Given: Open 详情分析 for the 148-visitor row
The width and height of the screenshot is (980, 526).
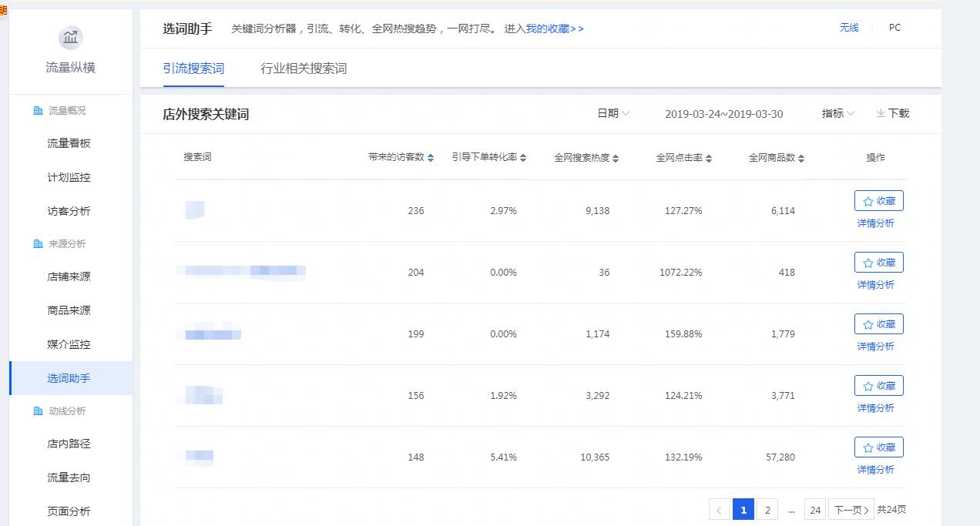Looking at the screenshot, I should tap(876, 470).
